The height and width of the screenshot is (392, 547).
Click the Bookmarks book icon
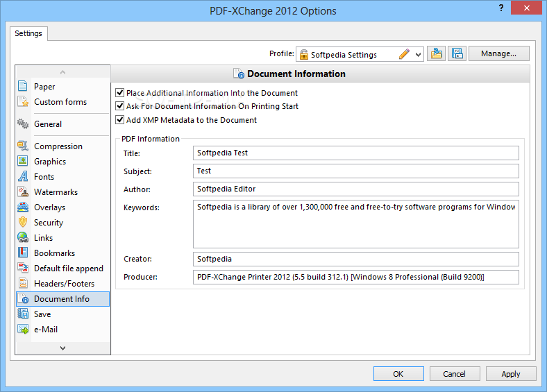click(x=23, y=253)
